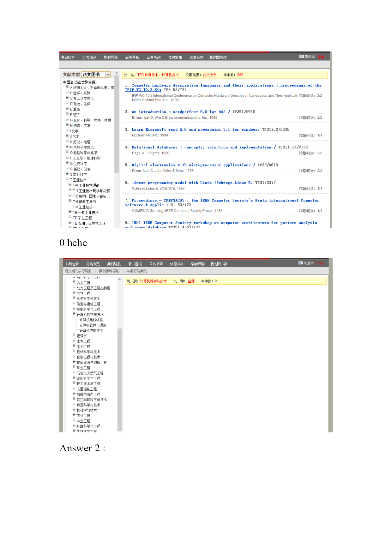Switch to 西文期刊字母导航 sub-tab
The height and width of the screenshot is (554, 392).
point(78,271)
